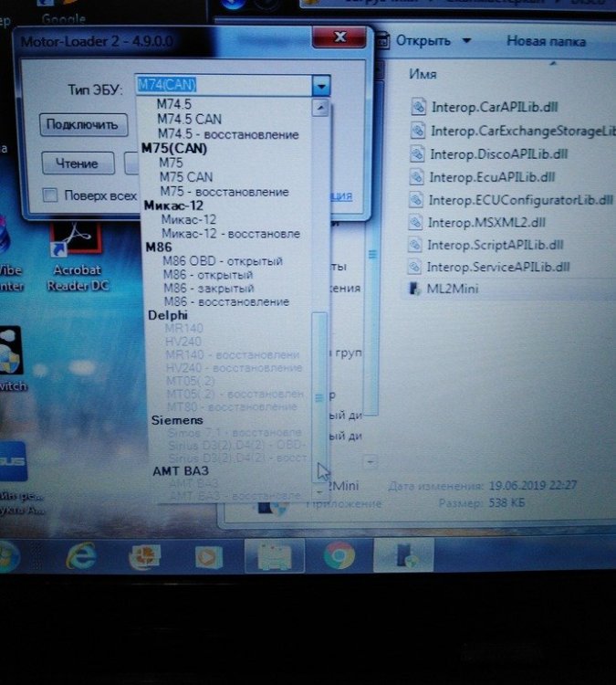
Task: Choose M74.5 - восстановление entry
Action: click(228, 134)
